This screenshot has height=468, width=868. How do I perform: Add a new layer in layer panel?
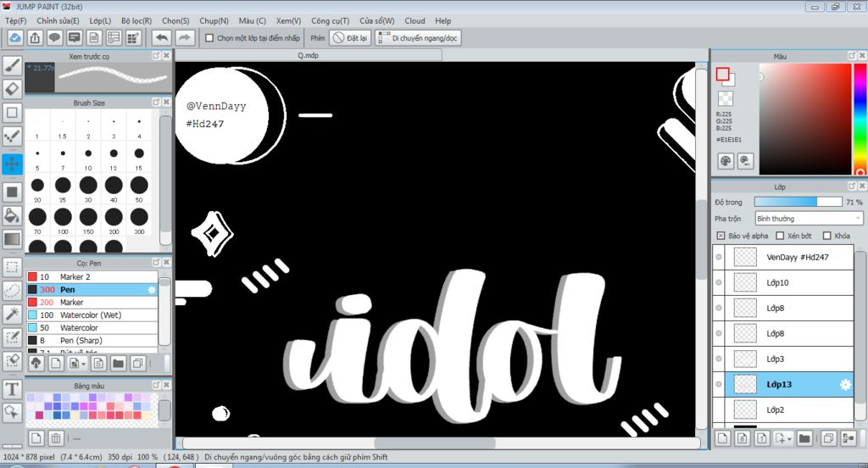coord(722,438)
